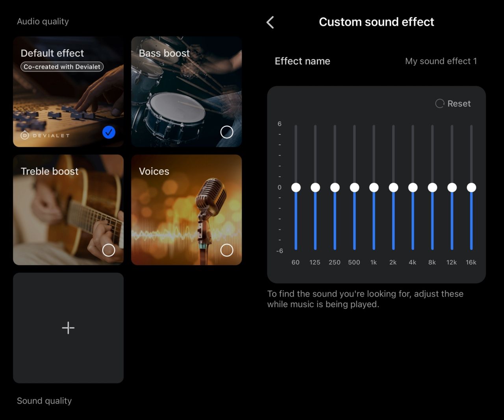This screenshot has width=504, height=420.
Task: Enable the Bass boost sound effect
Action: click(227, 132)
